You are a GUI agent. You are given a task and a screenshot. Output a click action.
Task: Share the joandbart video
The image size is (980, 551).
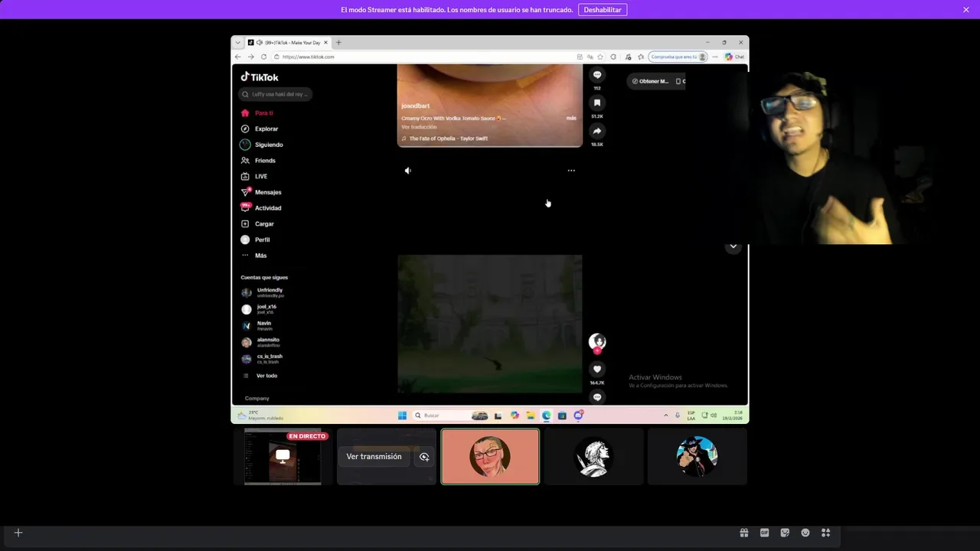coord(597,131)
